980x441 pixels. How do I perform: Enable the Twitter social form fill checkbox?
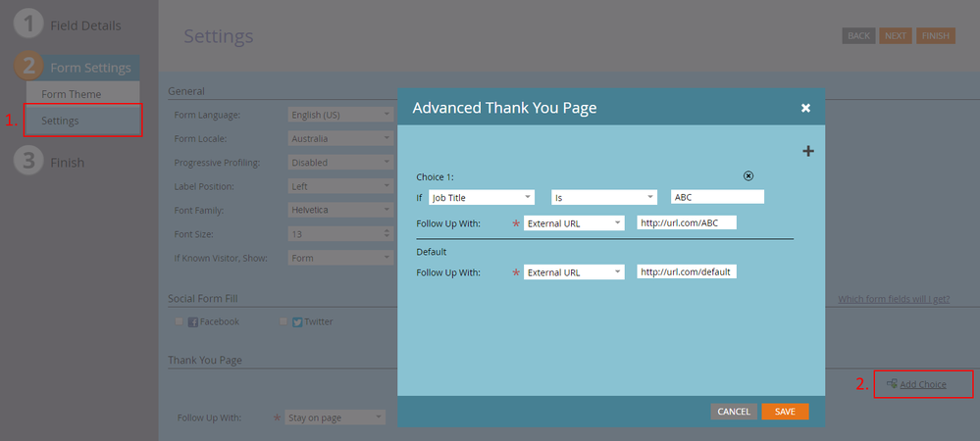pyautogui.click(x=284, y=321)
